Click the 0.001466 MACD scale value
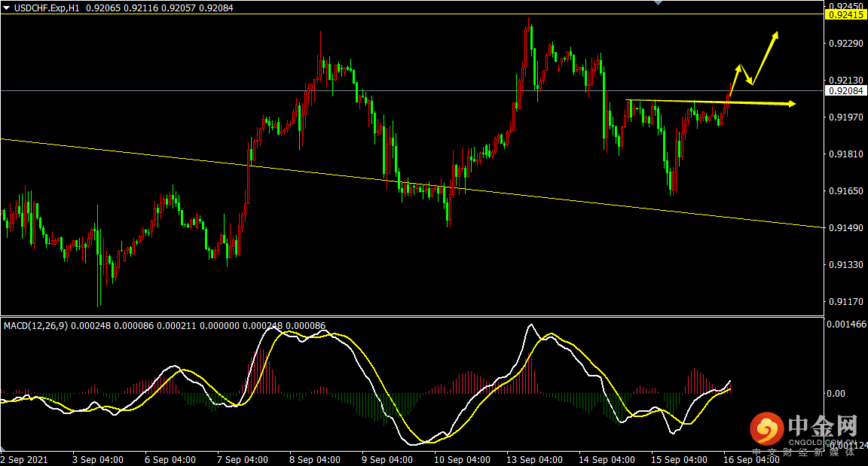 (847, 324)
